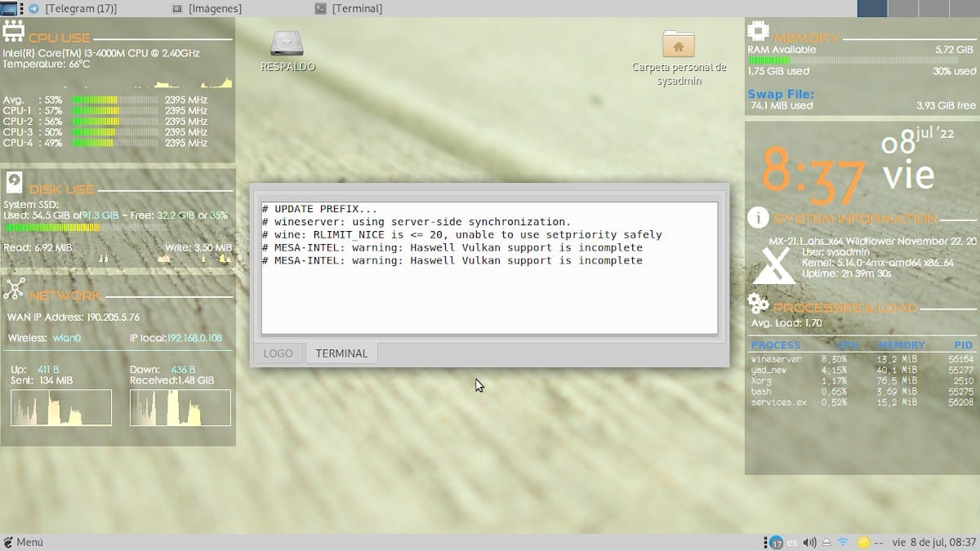Click the wineserver server-side synchronization line
The height and width of the screenshot is (551, 980).
(416, 222)
